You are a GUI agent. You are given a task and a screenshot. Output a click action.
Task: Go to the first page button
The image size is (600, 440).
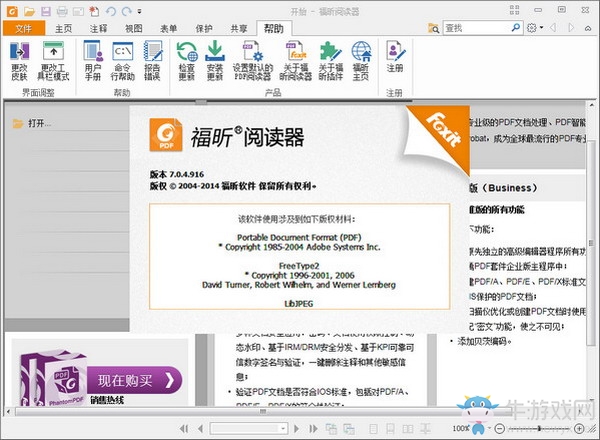184,429
